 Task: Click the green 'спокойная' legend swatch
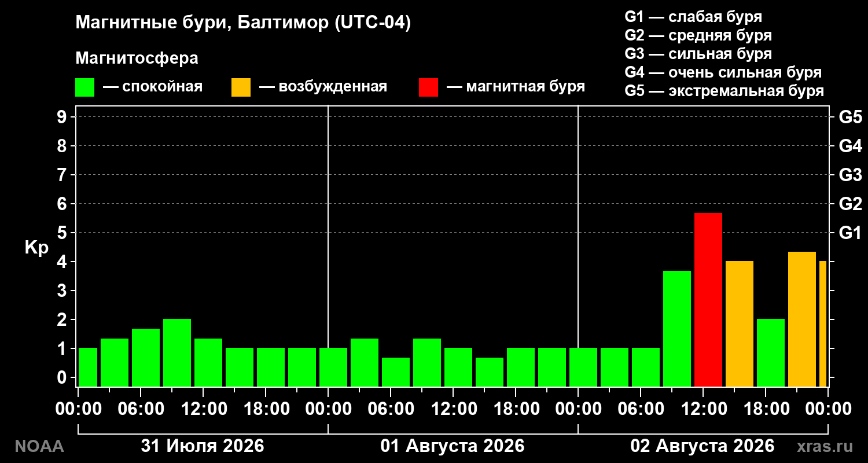[x=84, y=87]
